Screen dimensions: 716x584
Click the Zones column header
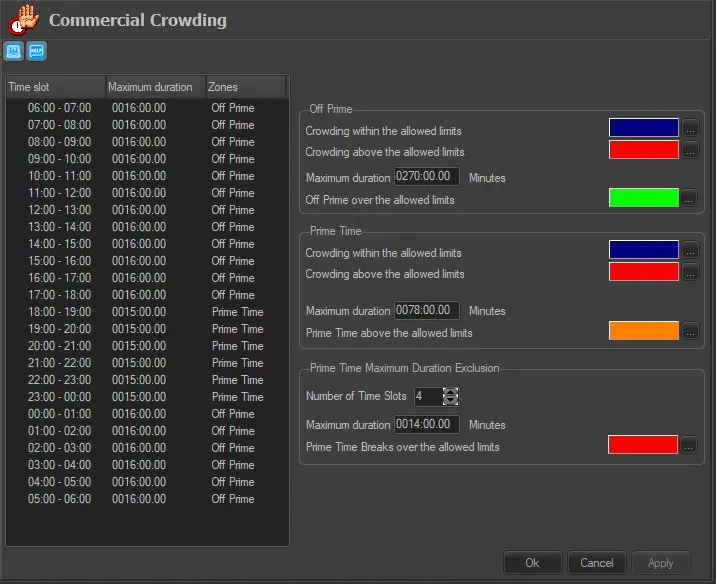[x=246, y=87]
